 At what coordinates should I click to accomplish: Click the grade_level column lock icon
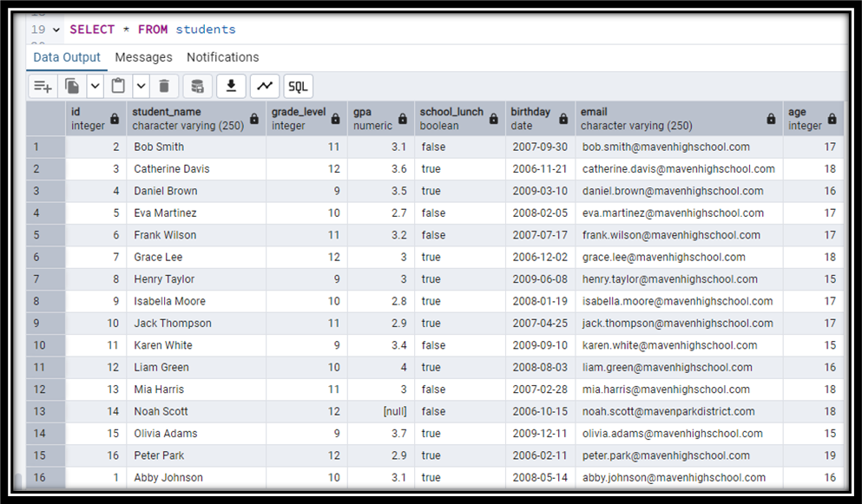pyautogui.click(x=335, y=119)
